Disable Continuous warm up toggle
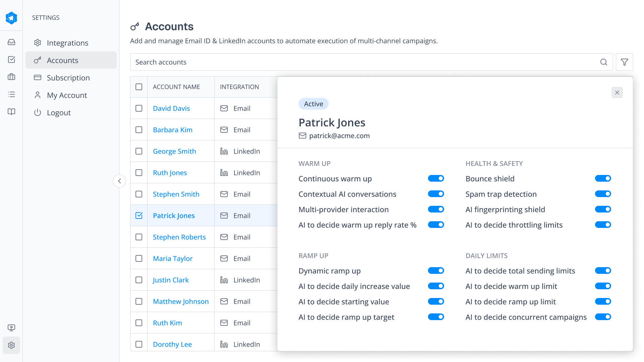Image resolution: width=644 pixels, height=362 pixels. (436, 179)
